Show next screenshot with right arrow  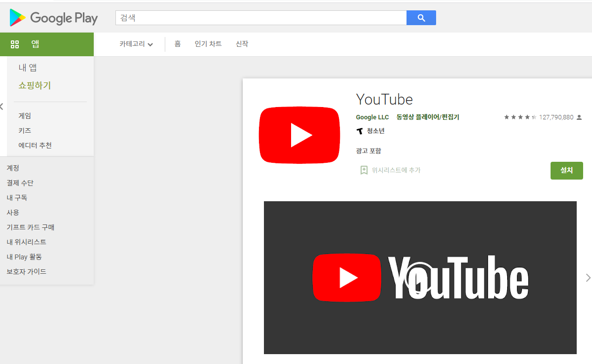588,278
